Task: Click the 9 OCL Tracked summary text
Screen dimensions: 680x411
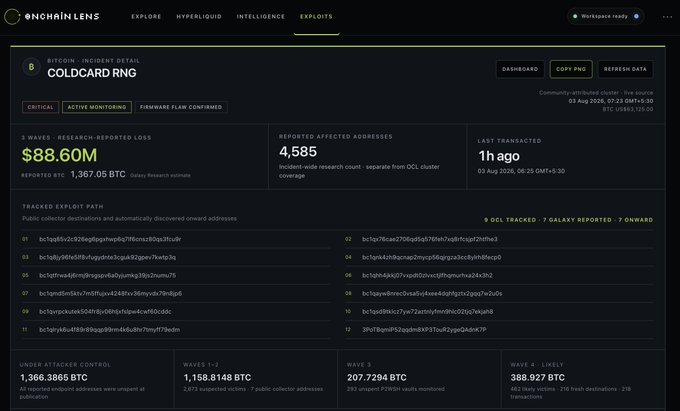Action: (510, 220)
